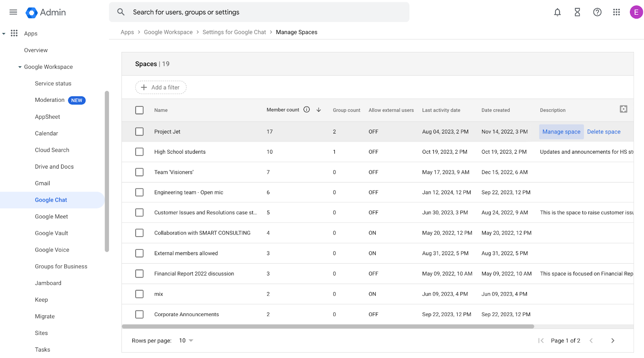Screen dimensions: 644x358
Task: Open table column settings gear
Action: coord(623,109)
